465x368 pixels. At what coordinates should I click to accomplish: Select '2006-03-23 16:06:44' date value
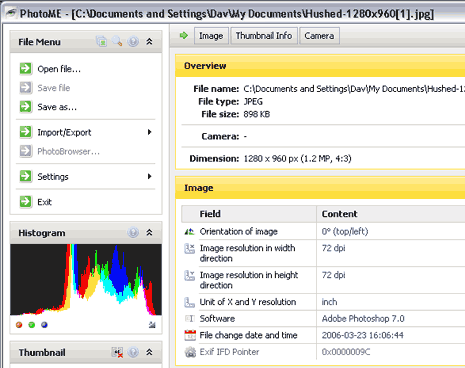pyautogui.click(x=363, y=335)
